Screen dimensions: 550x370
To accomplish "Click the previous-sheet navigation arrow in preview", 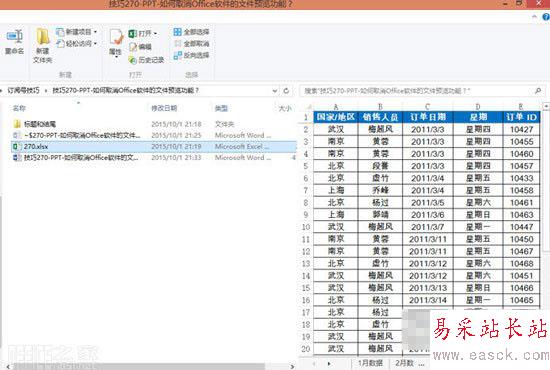I will [x=314, y=363].
